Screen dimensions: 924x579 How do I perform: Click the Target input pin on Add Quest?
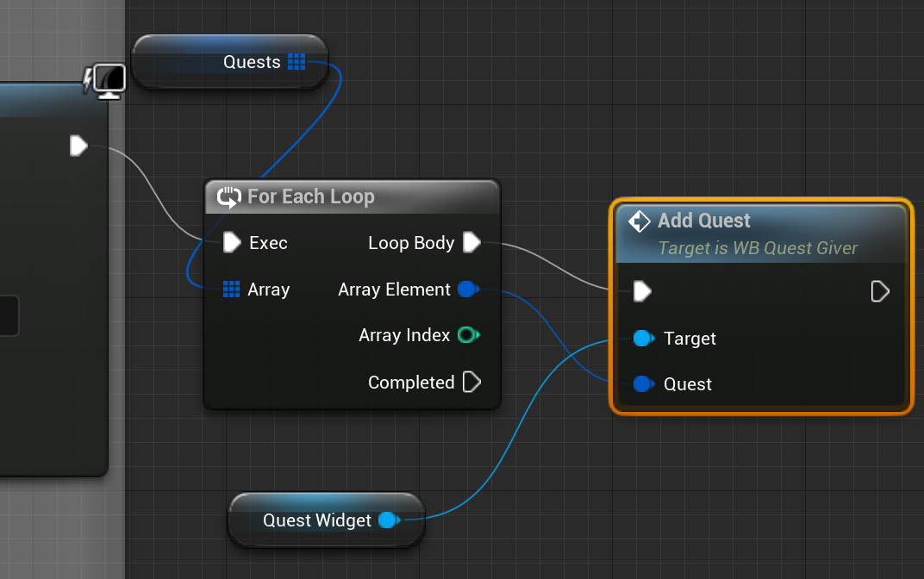pos(644,338)
